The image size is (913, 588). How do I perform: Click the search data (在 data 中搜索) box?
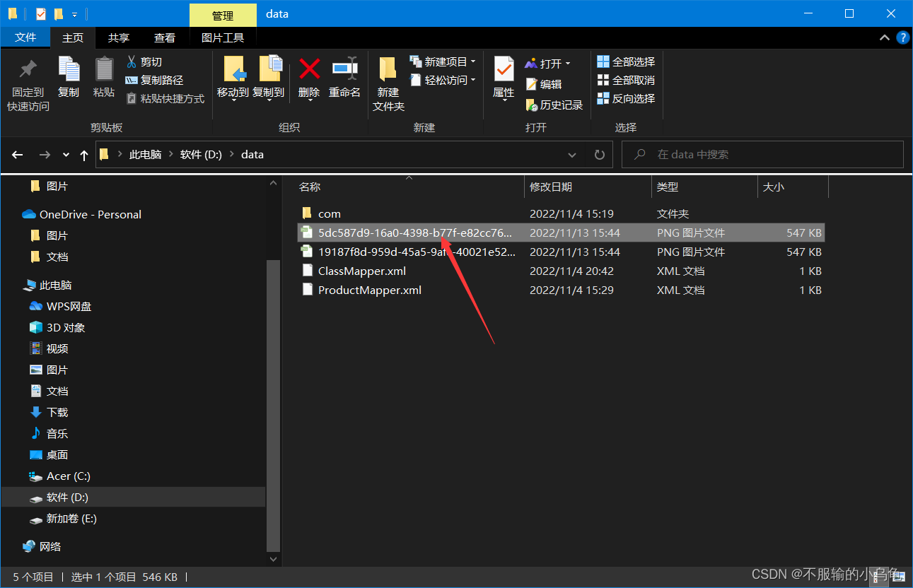[x=762, y=155]
